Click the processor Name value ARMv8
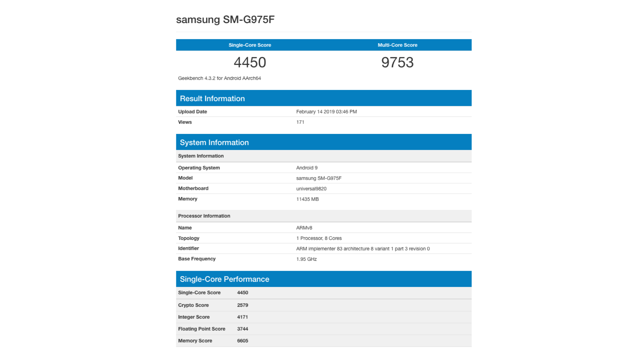Screen dimensions: 644x361 coord(304,228)
